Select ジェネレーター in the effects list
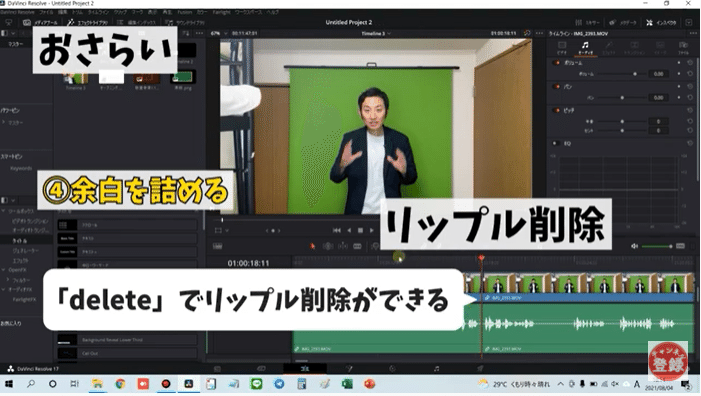Image resolution: width=701 pixels, height=396 pixels. pos(25,250)
